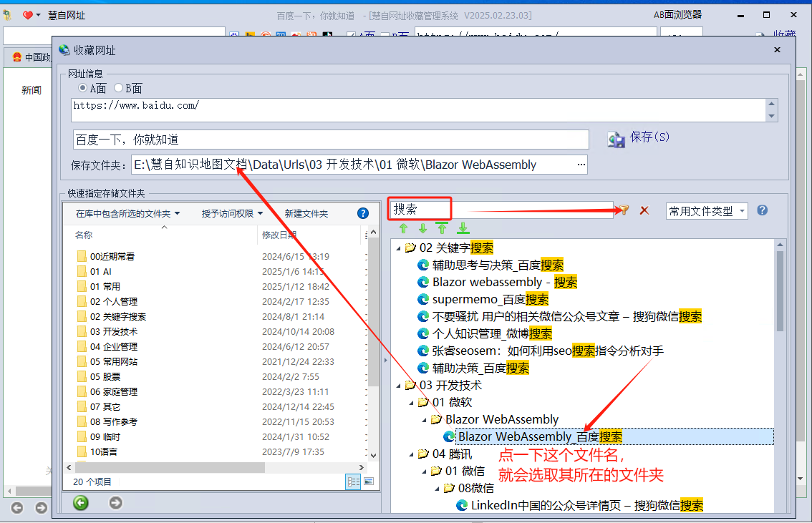812x523 pixels.
Task: Select the 05 股票 folder row
Action: 105,376
